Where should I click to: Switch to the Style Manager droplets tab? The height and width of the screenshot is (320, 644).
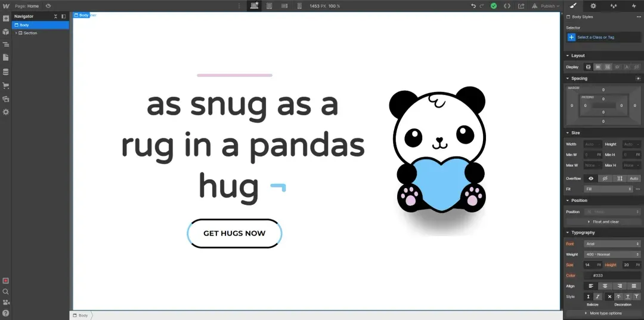click(614, 6)
